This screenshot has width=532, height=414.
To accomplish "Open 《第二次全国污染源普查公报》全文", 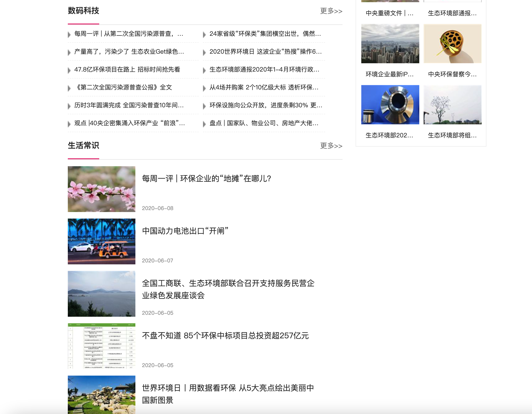I will (x=123, y=87).
